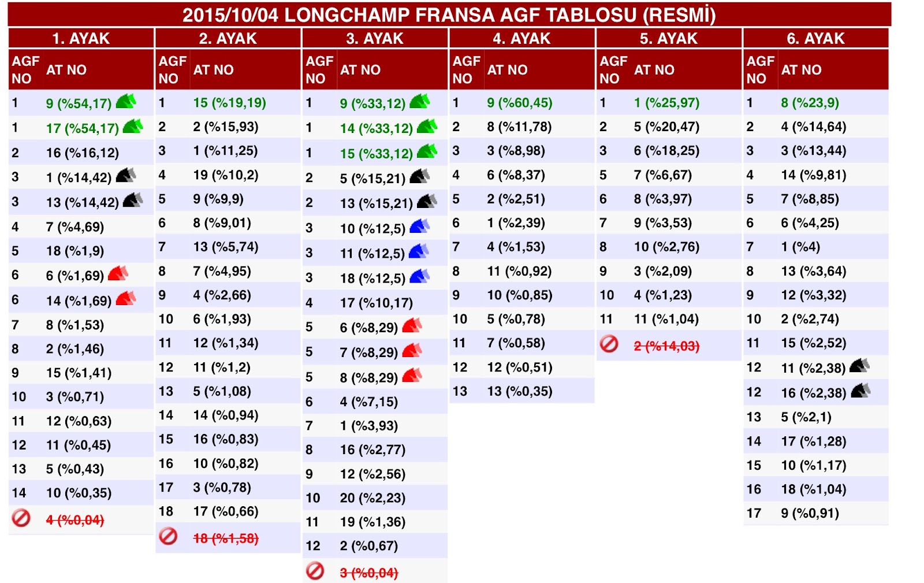Select the blue horse icon next to 11 (%12,5)
Viewport: 924px width, 583px height.
tap(419, 251)
